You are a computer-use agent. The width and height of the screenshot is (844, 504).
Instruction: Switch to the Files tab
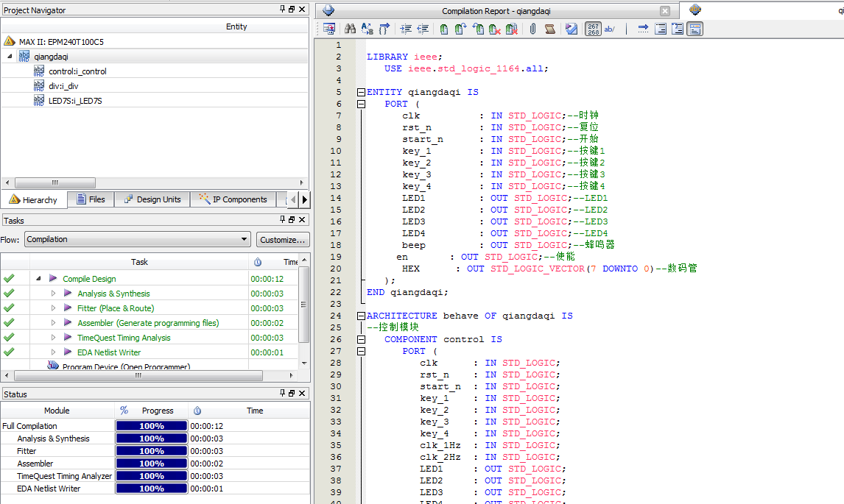point(91,199)
